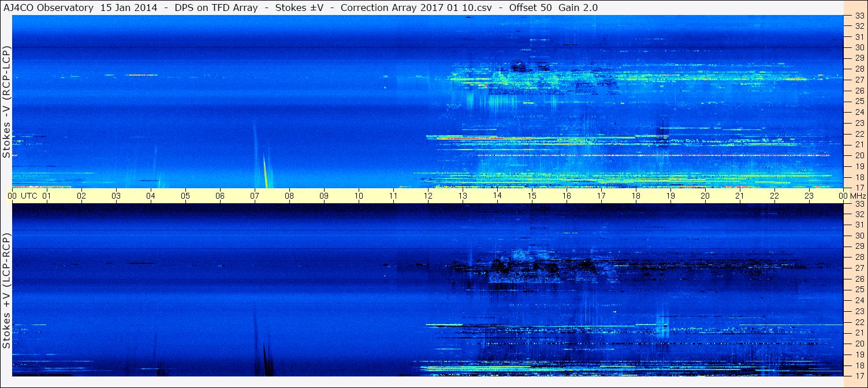The image size is (868, 388).
Task: Select the 09 hour tick label
Action: click(324, 196)
